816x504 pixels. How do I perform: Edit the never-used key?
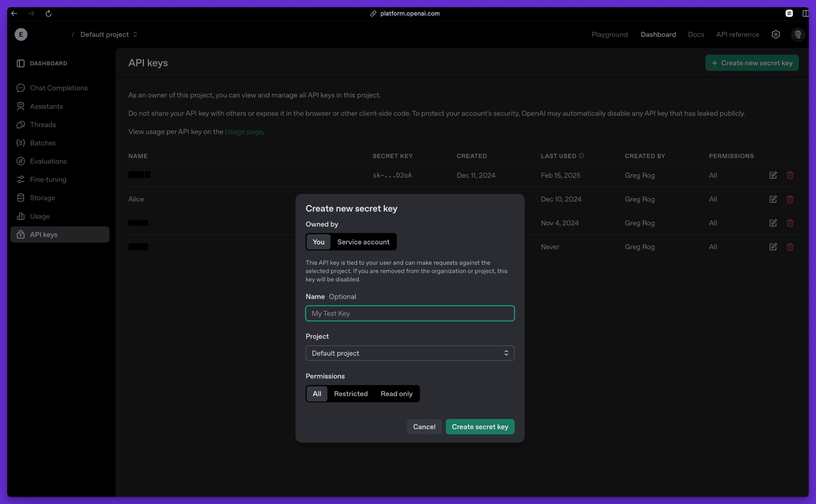point(773,247)
